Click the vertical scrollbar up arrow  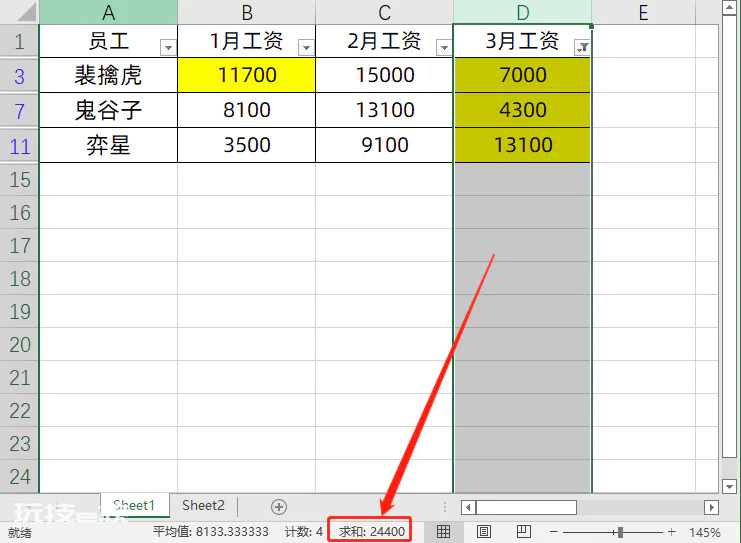click(729, 7)
